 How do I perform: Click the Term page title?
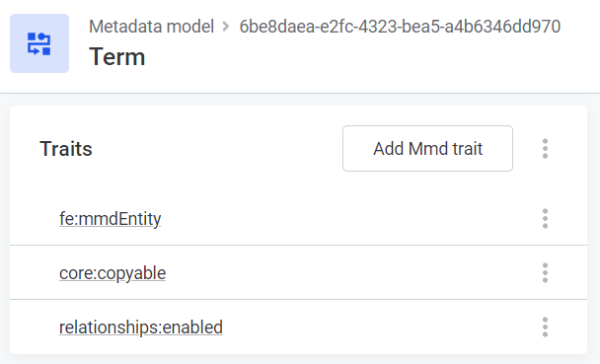[117, 57]
